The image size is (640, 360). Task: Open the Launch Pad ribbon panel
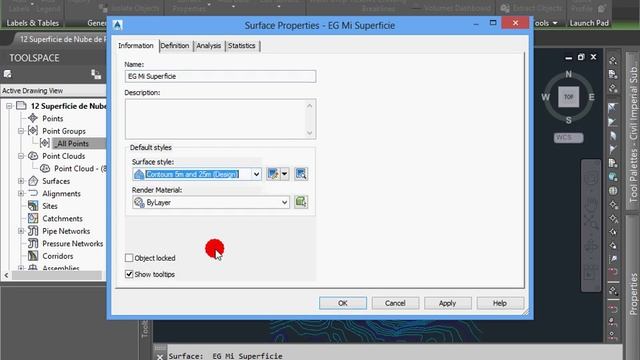(x=589, y=23)
